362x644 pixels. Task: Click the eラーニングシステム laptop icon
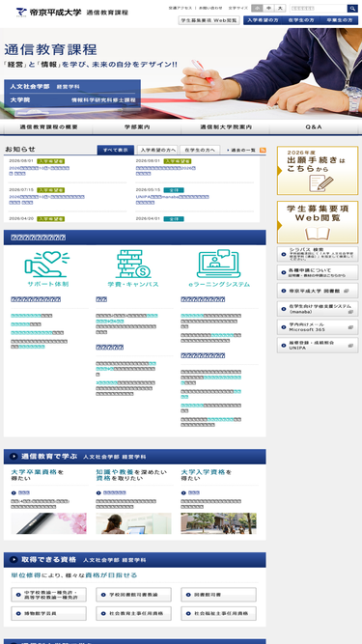218,264
